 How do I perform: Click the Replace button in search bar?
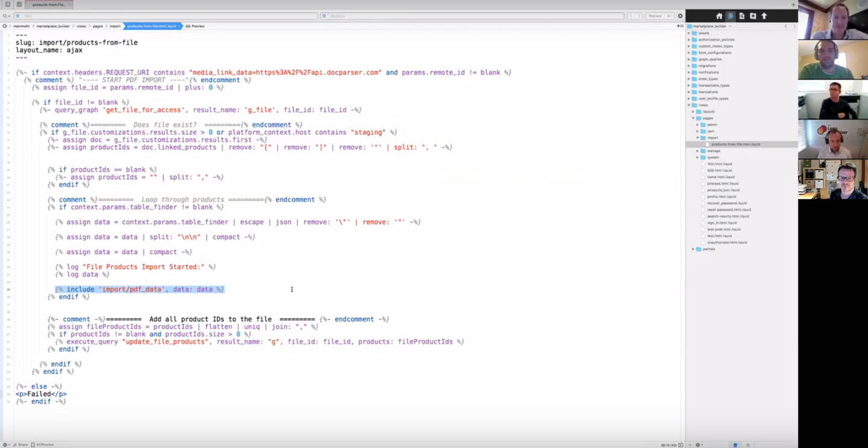pyautogui.click(x=655, y=16)
